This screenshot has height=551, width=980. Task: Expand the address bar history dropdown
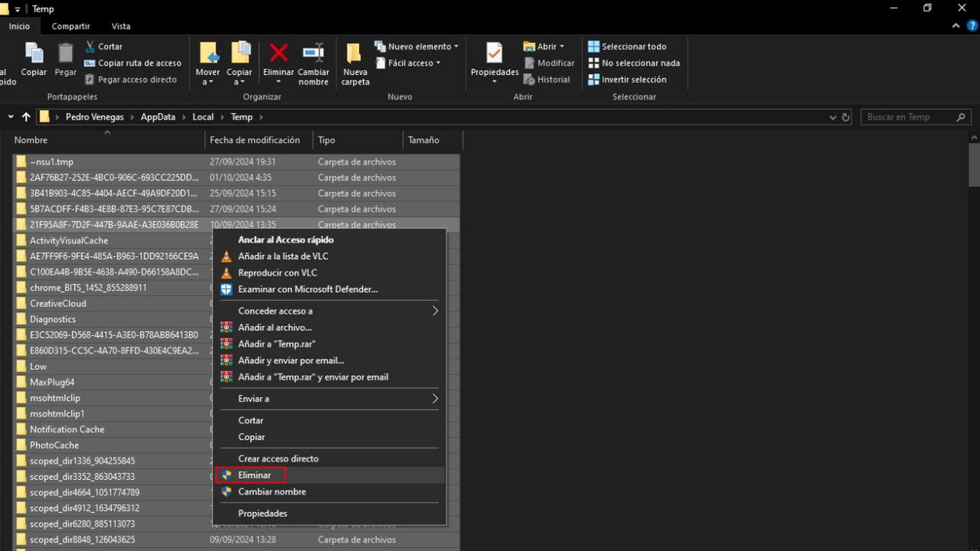click(832, 118)
